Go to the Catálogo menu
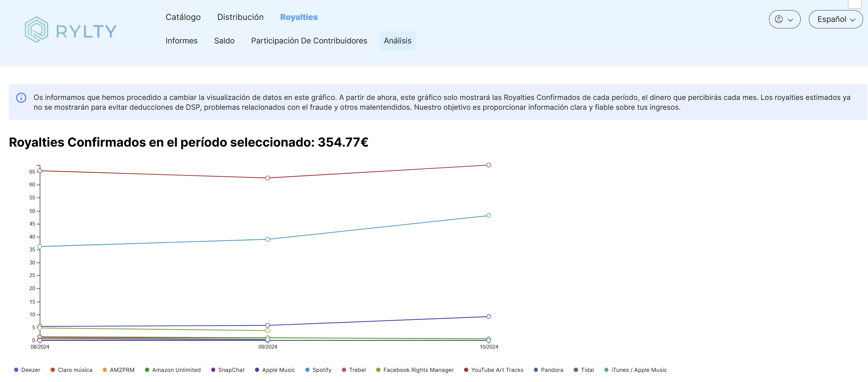The height and width of the screenshot is (382, 868). [x=183, y=17]
